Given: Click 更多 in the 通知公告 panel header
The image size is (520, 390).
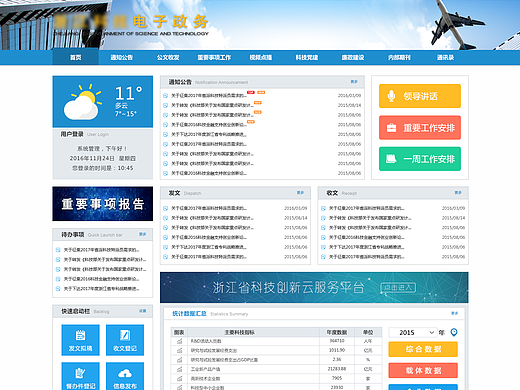Looking at the screenshot, I should [x=354, y=82].
